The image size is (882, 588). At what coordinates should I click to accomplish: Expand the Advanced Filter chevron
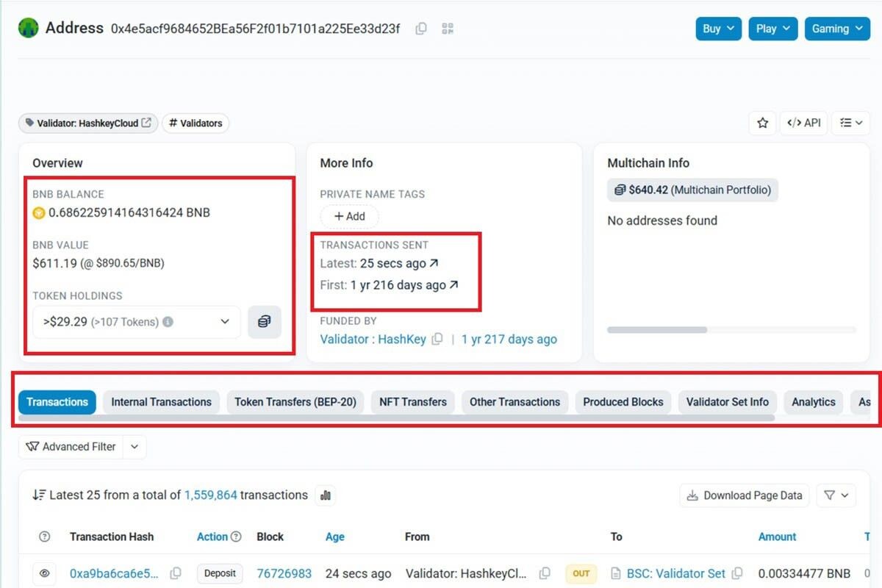[134, 446]
